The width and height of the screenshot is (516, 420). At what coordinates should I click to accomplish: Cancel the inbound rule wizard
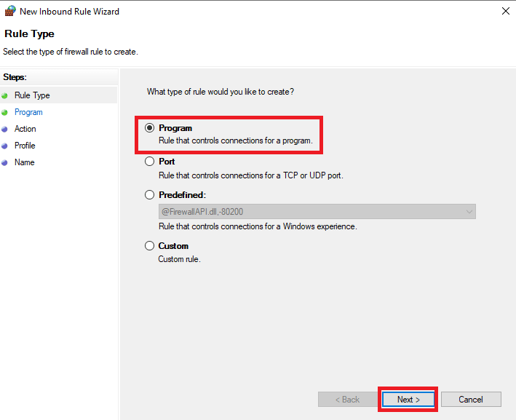coord(471,400)
